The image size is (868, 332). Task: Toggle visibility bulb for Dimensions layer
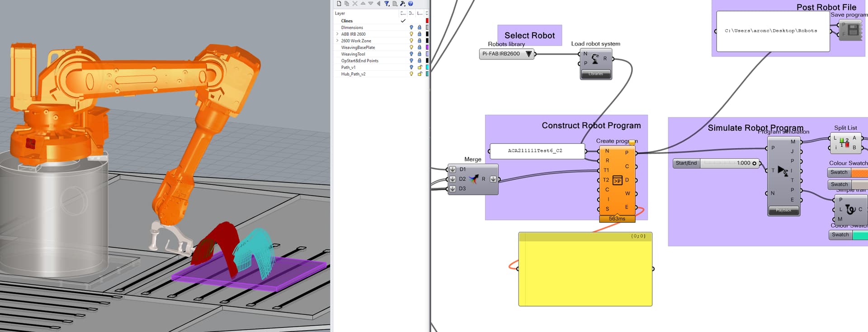(x=411, y=28)
